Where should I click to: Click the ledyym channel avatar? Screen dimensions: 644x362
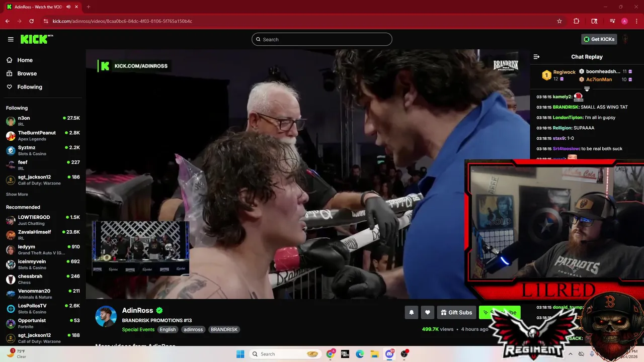tap(11, 250)
